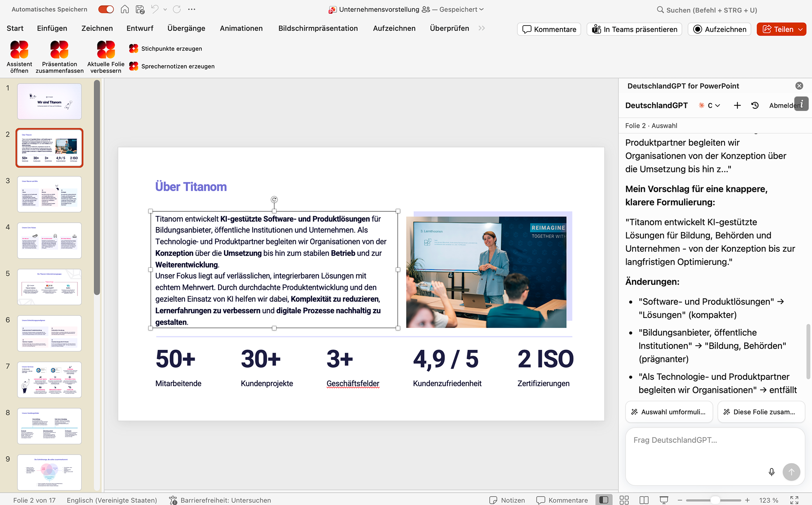Click Präsentation zusammenfassen icon
812x505 pixels.
59,57
